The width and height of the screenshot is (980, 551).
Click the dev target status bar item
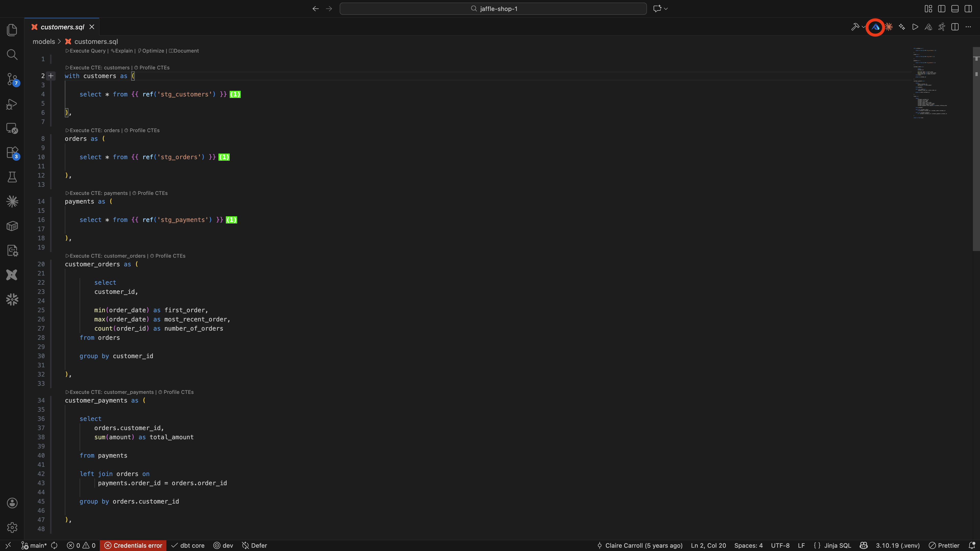223,545
